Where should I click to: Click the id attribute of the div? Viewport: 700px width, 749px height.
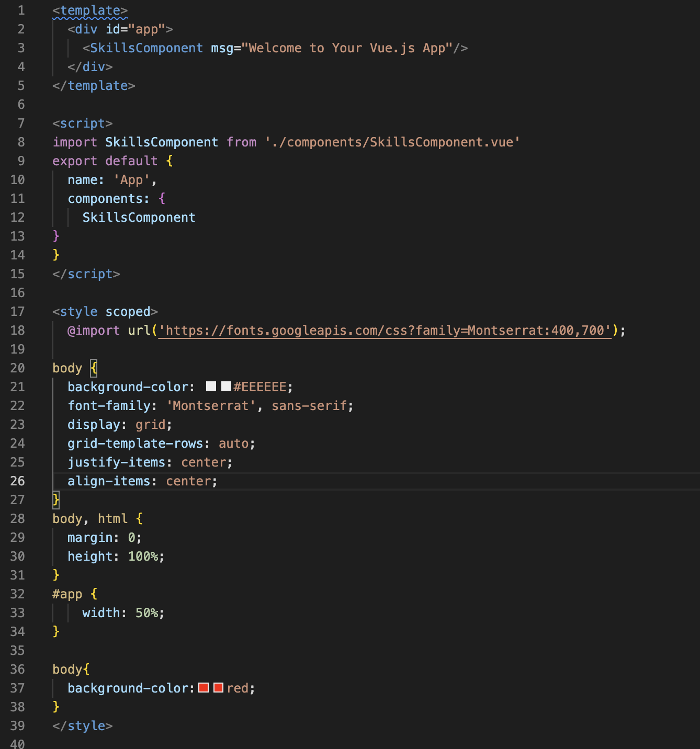click(x=113, y=29)
